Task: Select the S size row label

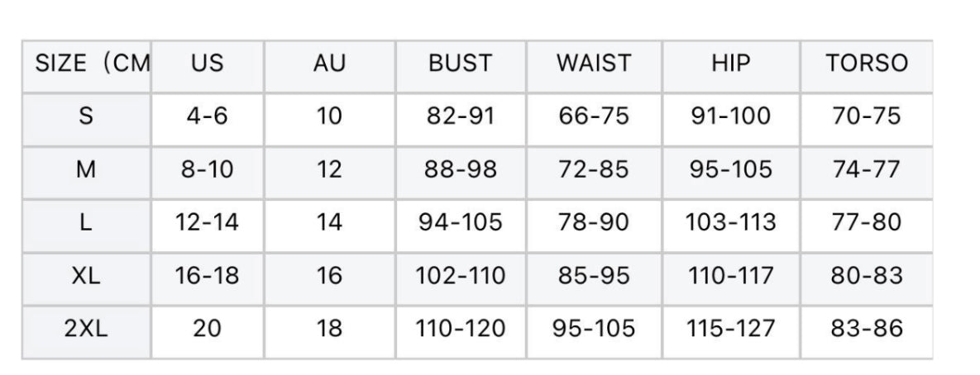Action: tap(86, 116)
